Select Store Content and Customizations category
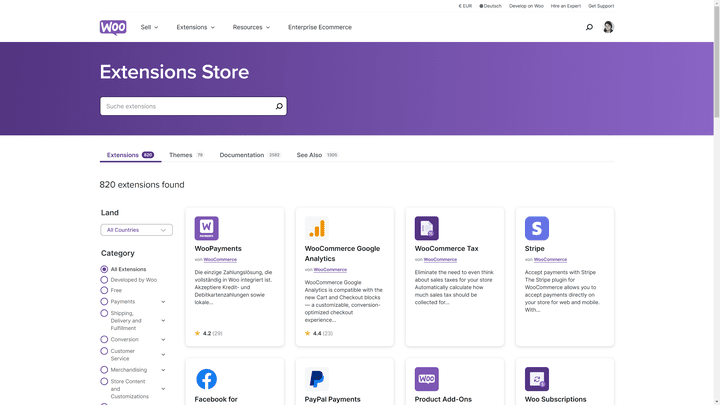The image size is (720, 405). (x=104, y=381)
